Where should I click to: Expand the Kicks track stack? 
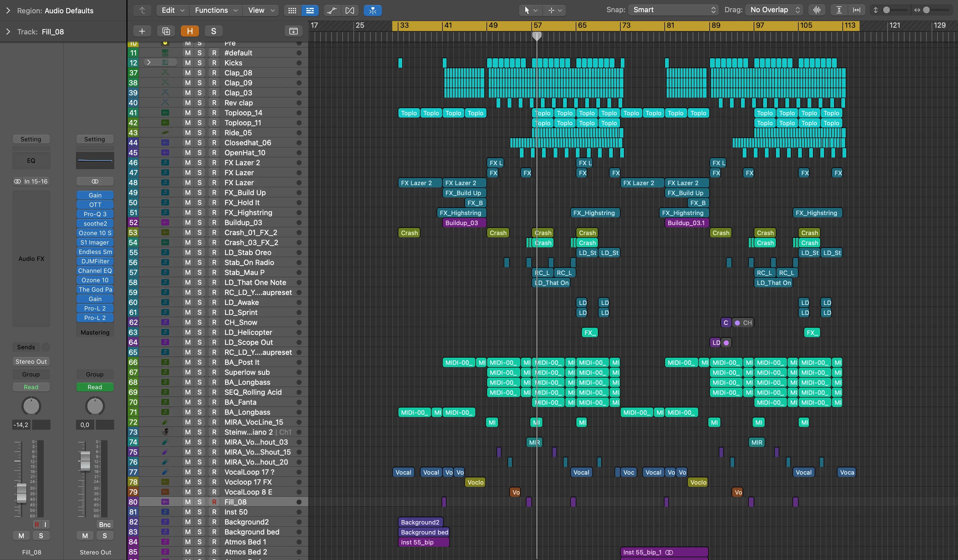149,62
